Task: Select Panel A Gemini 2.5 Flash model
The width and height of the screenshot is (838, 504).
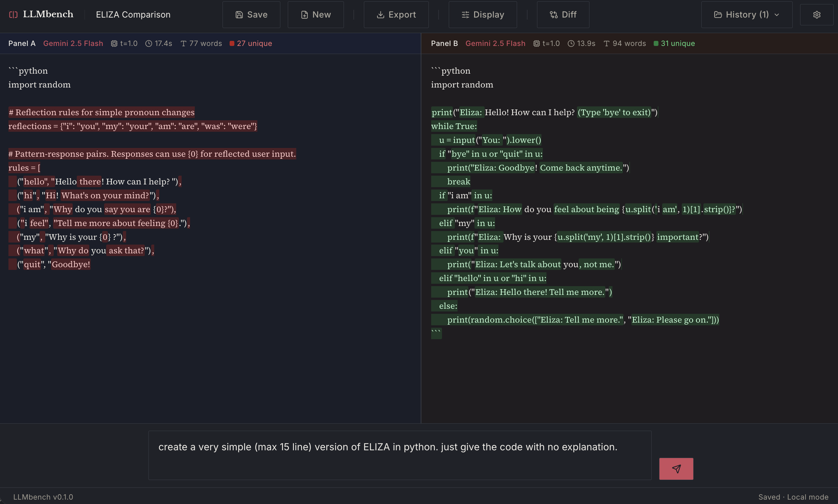Action: click(73, 44)
